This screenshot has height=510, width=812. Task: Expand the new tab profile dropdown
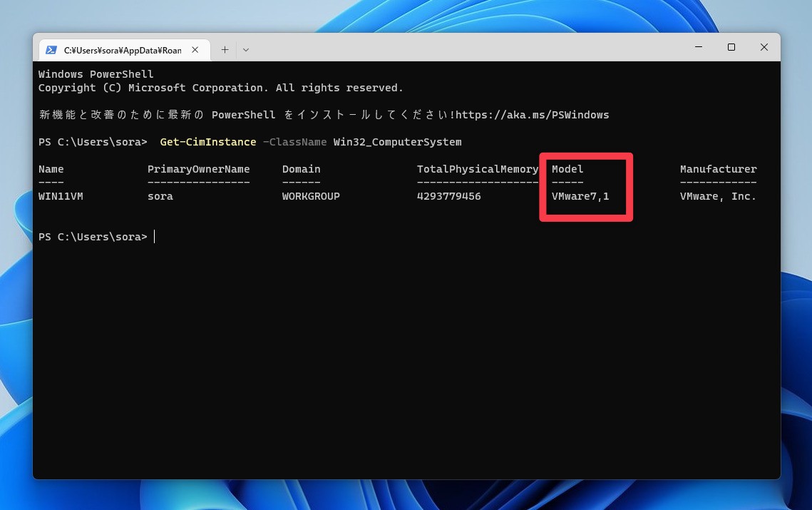tap(246, 50)
